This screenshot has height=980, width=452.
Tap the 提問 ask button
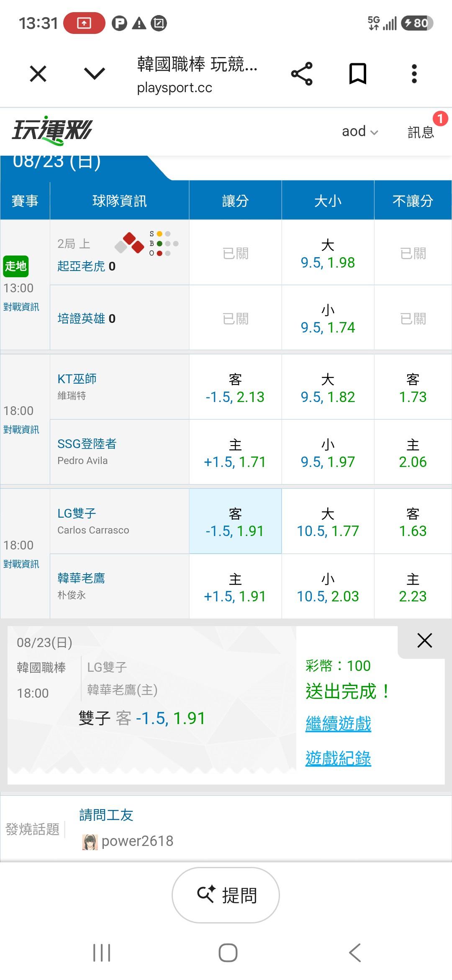click(226, 895)
